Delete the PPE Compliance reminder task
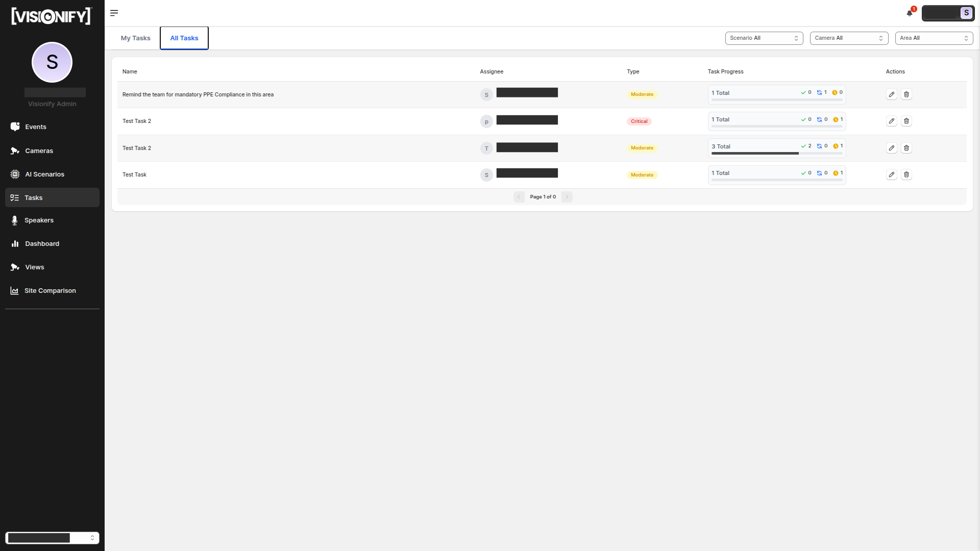This screenshot has width=980, height=551. pos(906,94)
